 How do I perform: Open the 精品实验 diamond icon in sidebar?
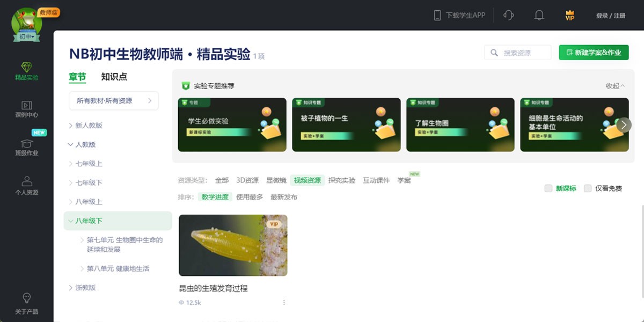tap(26, 68)
